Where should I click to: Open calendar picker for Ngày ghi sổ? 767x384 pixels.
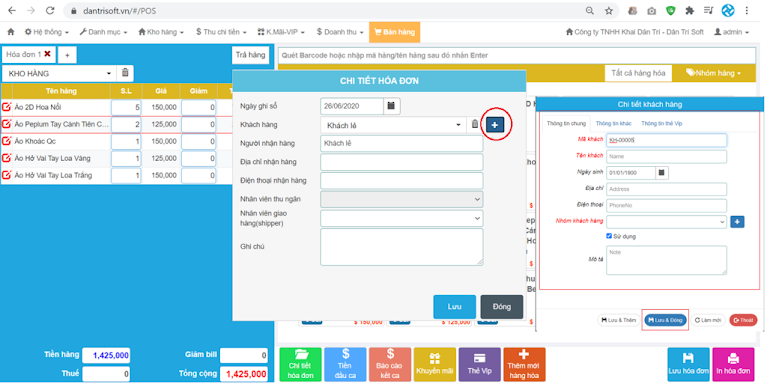(x=391, y=106)
